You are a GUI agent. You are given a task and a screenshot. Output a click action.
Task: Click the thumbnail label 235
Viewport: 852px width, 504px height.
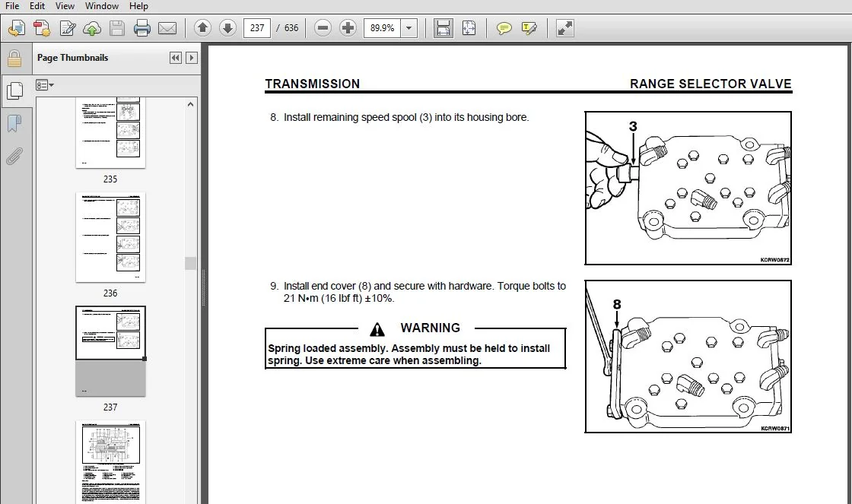click(x=110, y=179)
